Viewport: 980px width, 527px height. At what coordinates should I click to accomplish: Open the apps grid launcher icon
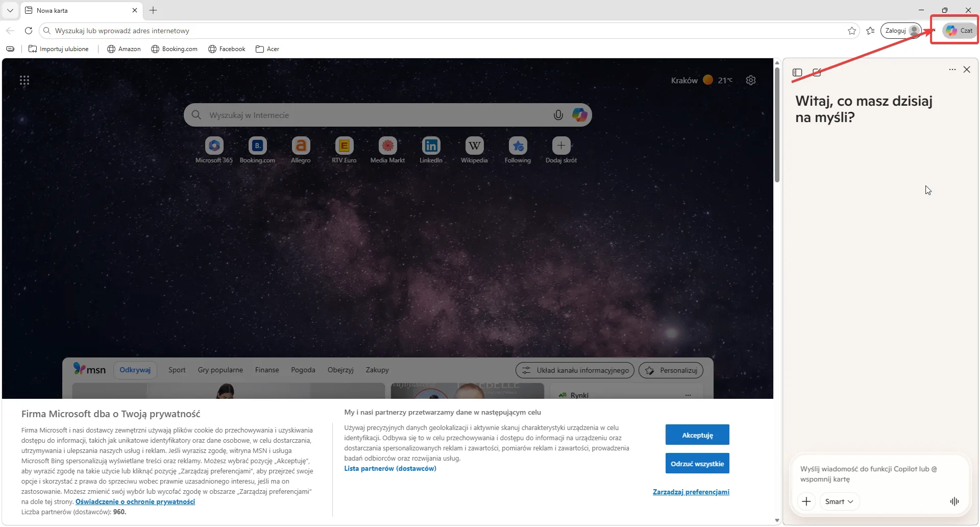24,80
